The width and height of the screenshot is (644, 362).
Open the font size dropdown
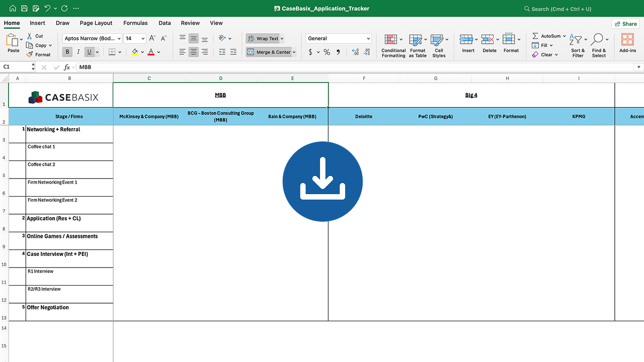[x=143, y=38]
